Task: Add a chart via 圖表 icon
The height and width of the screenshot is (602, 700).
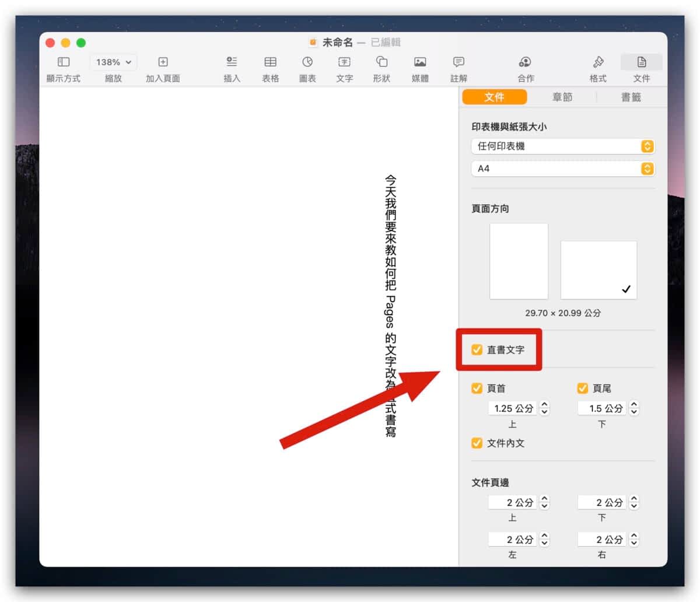Action: tap(307, 62)
